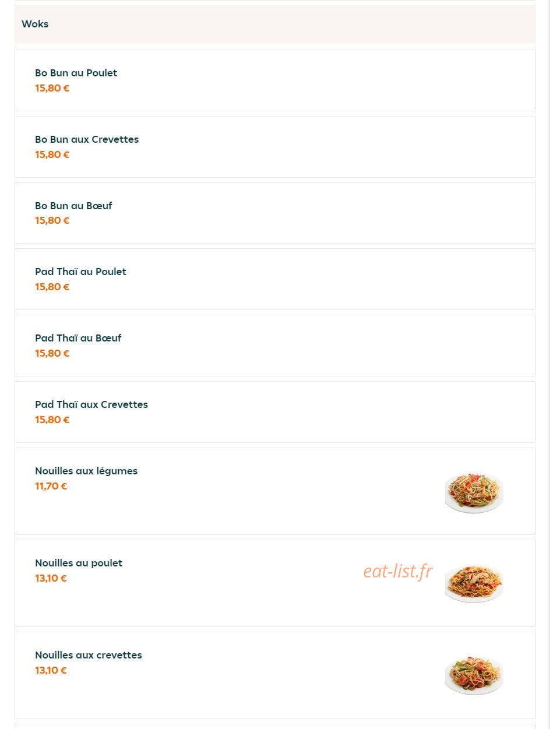560x729 pixels.
Task: Click the 11,70 € price of Nouilles aux légumes
Action: [51, 486]
